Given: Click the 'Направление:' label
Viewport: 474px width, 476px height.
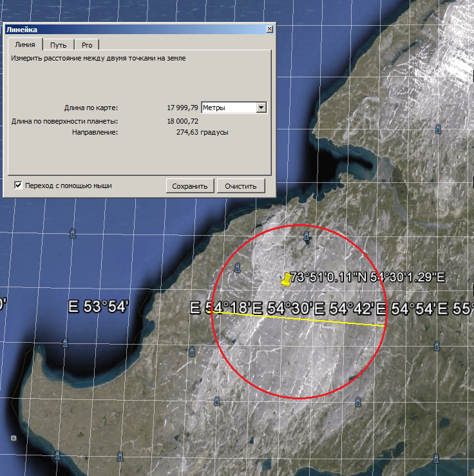Looking at the screenshot, I should [95, 132].
